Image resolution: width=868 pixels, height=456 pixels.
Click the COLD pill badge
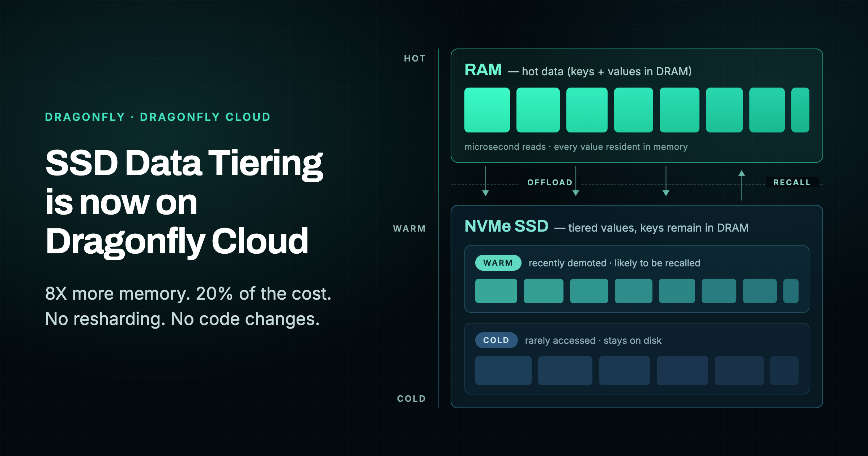tap(496, 340)
